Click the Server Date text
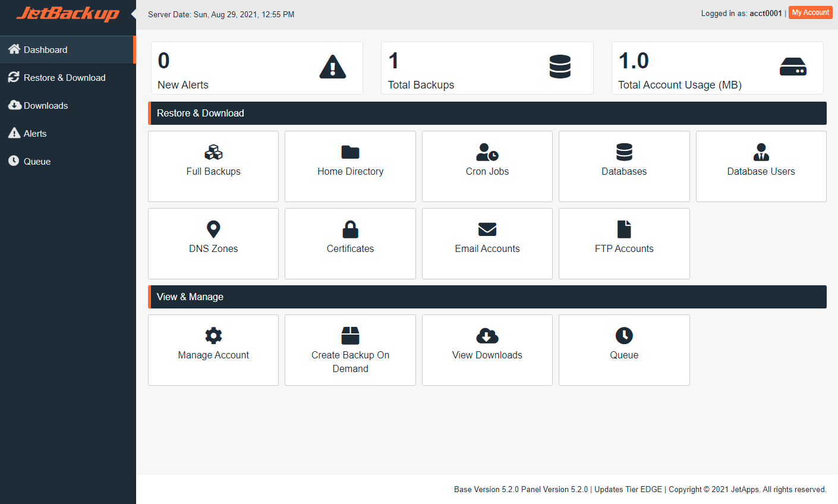The width and height of the screenshot is (838, 504). 221,14
